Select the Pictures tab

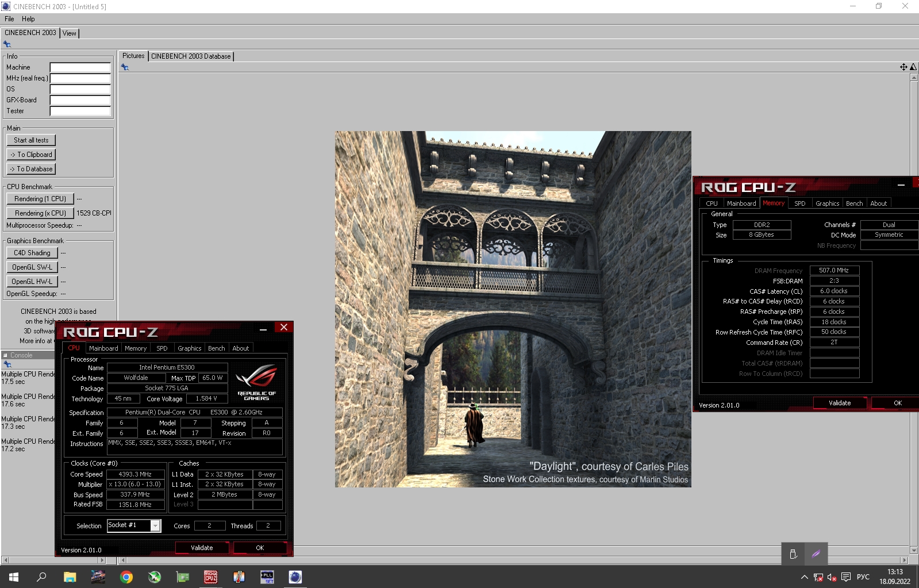pyautogui.click(x=133, y=56)
